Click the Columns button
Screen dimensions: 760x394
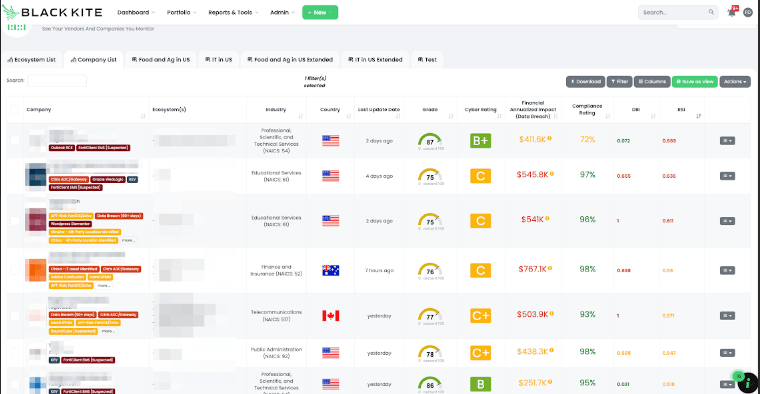[652, 82]
